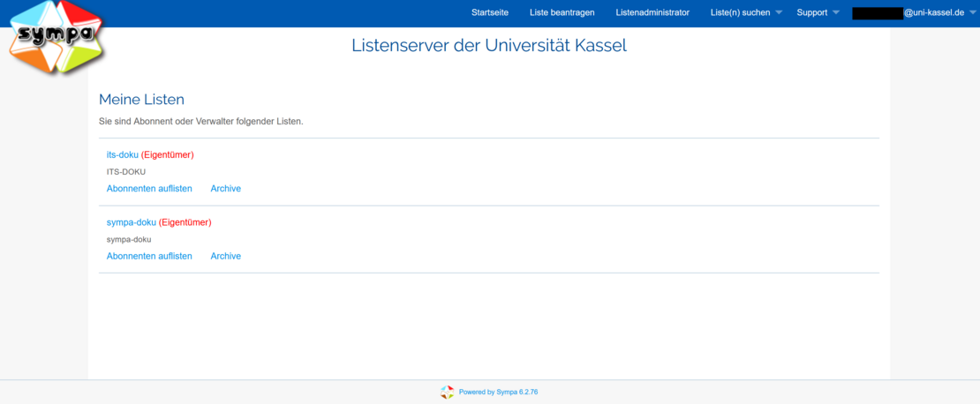Open the its-doku list link

tap(123, 155)
